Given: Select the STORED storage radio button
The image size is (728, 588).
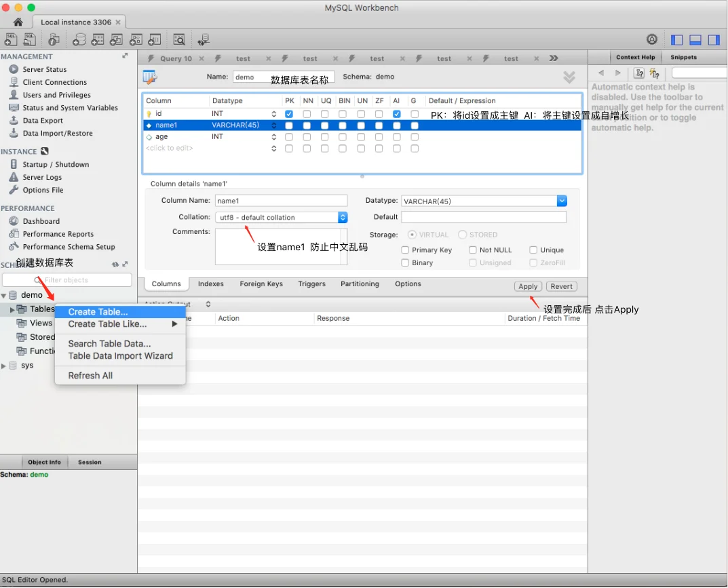Looking at the screenshot, I should pos(463,235).
